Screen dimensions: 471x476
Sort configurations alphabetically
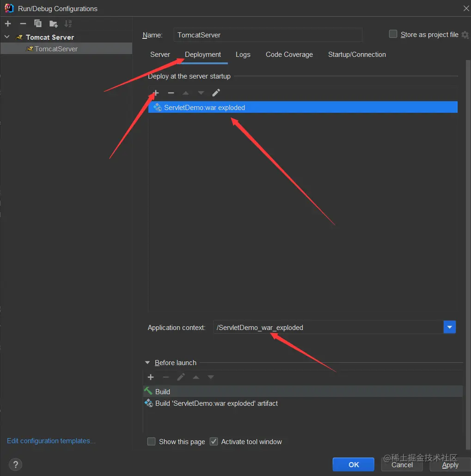pyautogui.click(x=68, y=24)
